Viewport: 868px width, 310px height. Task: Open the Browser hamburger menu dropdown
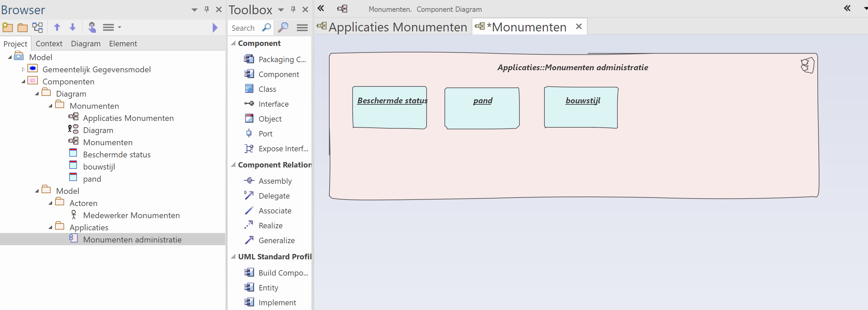tap(112, 27)
